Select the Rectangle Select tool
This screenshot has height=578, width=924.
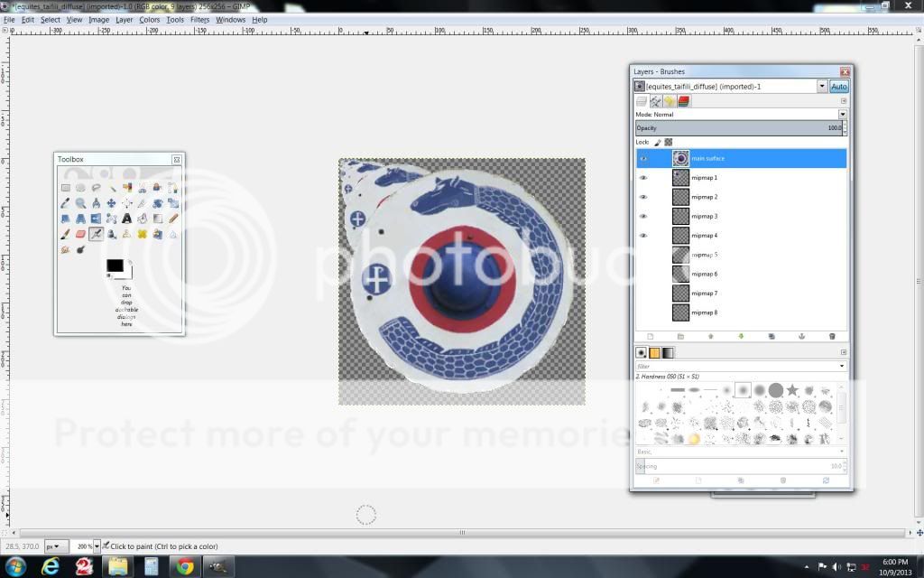[x=66, y=188]
